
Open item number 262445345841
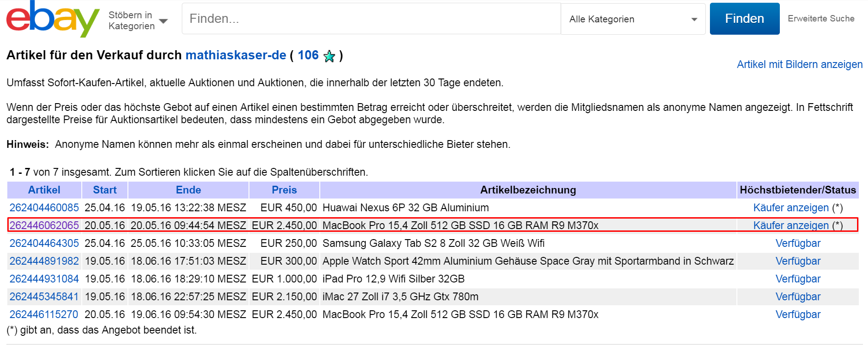tap(44, 297)
